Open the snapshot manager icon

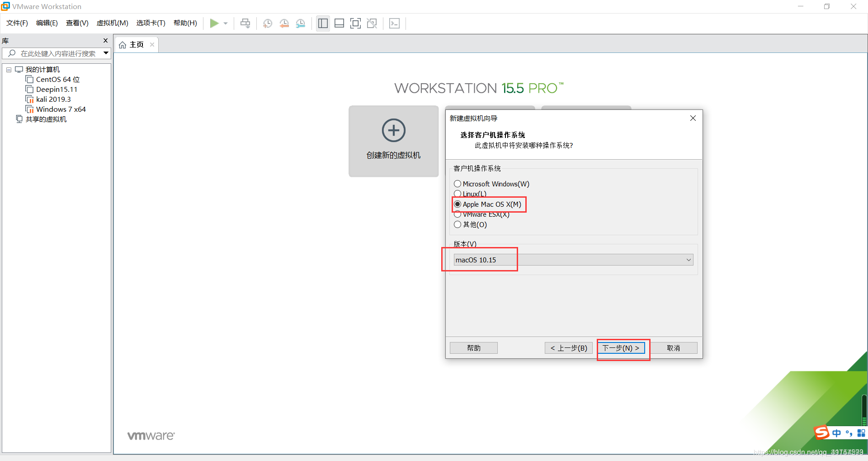(x=300, y=24)
